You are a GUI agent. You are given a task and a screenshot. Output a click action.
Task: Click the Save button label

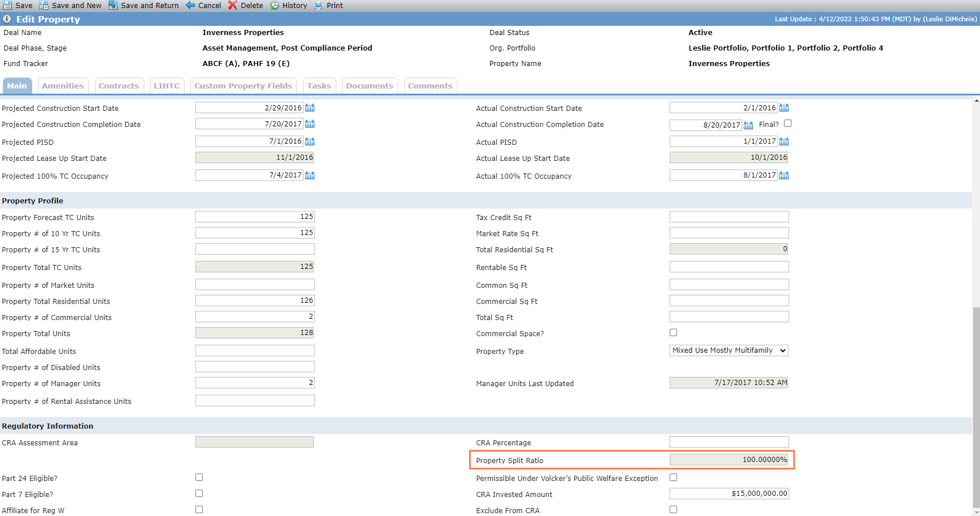point(24,5)
